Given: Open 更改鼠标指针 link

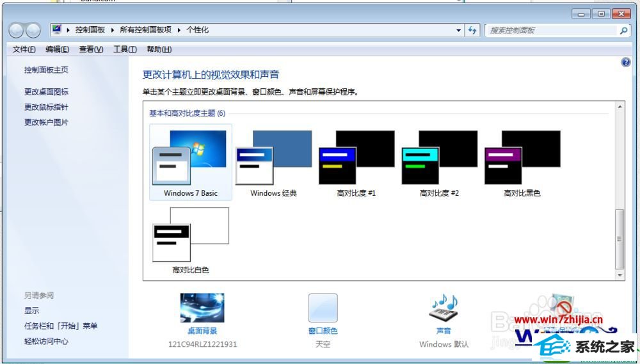Looking at the screenshot, I should point(46,107).
